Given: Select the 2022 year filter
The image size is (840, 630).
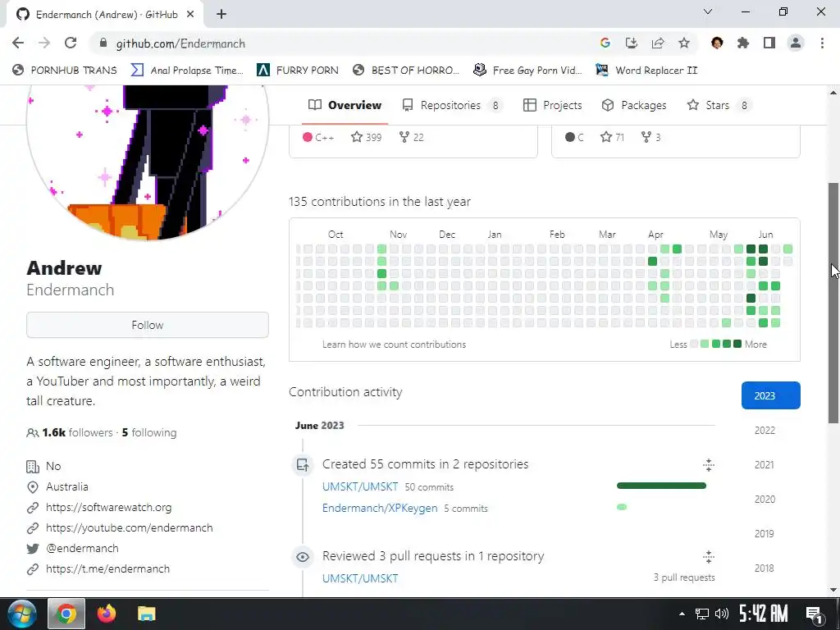Looking at the screenshot, I should pos(765,430).
